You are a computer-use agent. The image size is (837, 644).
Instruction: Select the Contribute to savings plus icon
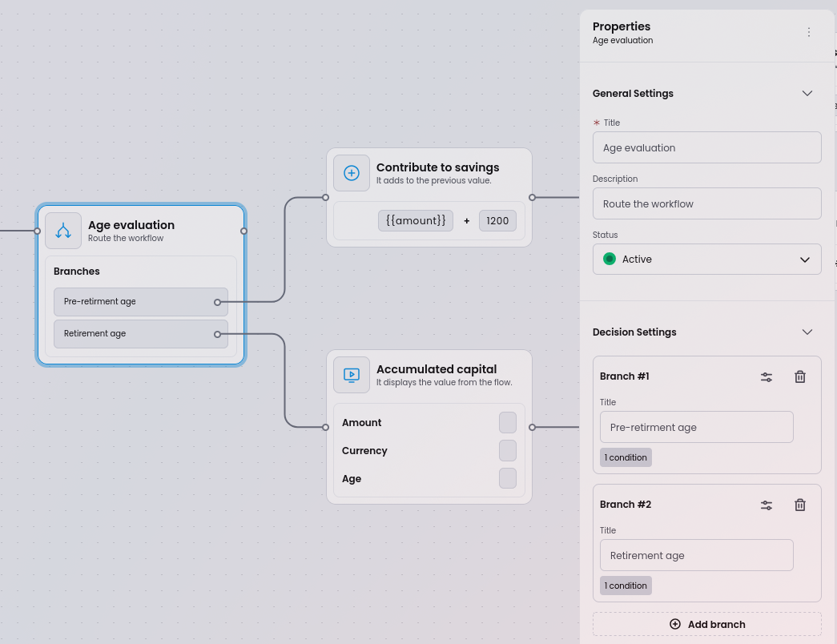(x=352, y=172)
